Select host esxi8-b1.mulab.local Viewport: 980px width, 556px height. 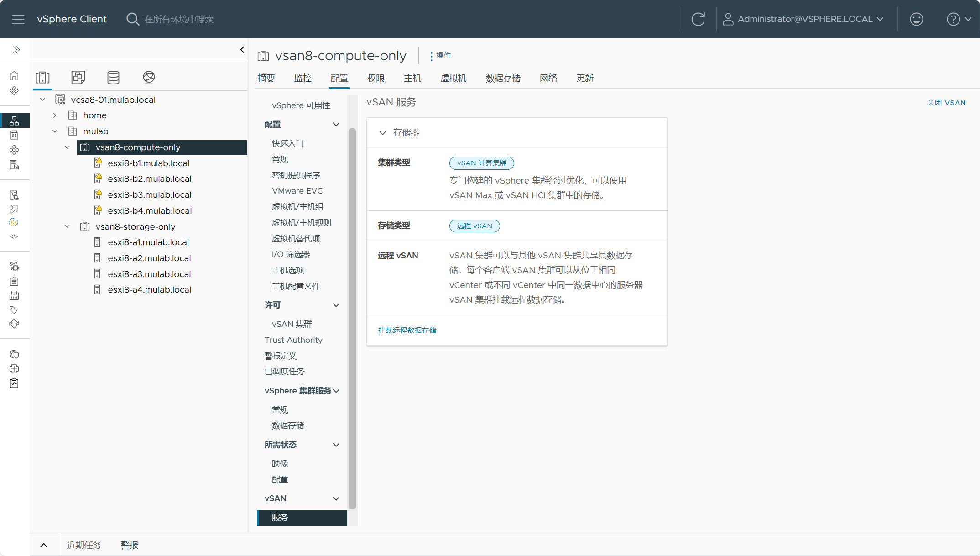(x=149, y=163)
